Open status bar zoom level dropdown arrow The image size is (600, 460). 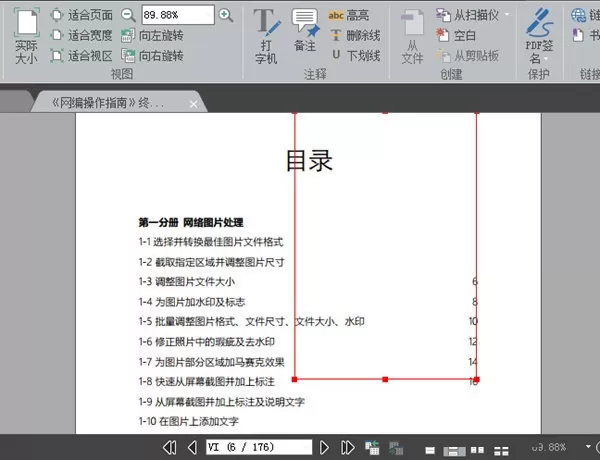(588, 446)
